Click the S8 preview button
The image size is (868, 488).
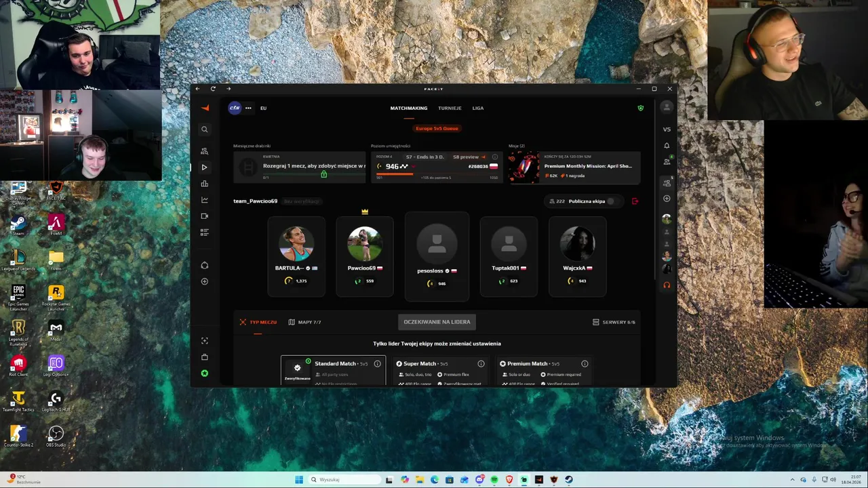coord(469,157)
